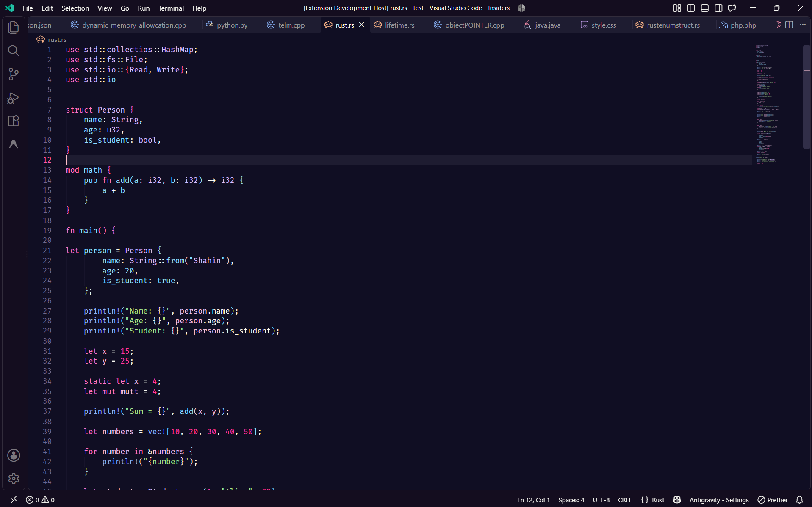
Task: Toggle Primary Side Bar visibility
Action: (691, 8)
